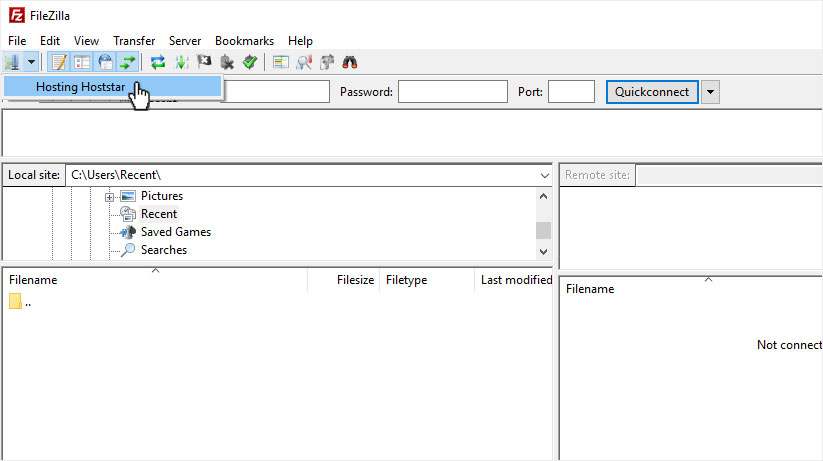Sort remote files by Filename column

(x=692, y=289)
